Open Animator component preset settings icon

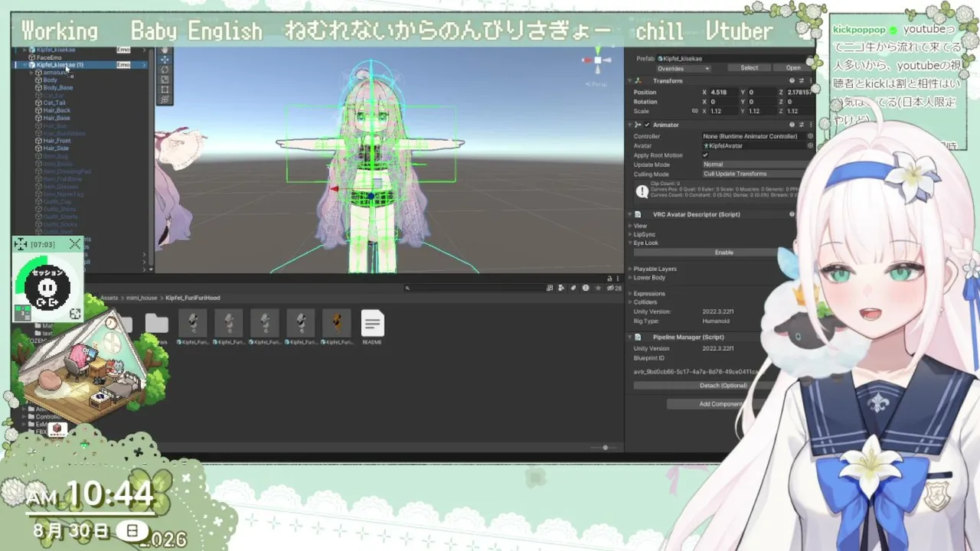pos(802,125)
